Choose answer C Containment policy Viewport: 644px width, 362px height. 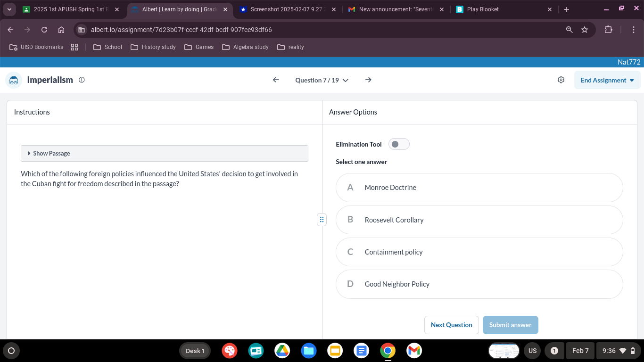point(479,252)
